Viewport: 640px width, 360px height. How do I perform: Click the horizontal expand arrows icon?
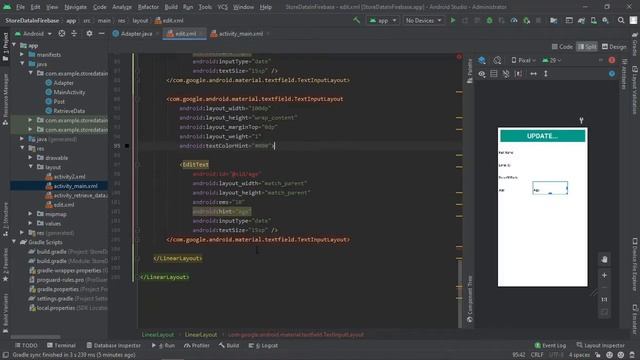pyautogui.click(x=533, y=74)
